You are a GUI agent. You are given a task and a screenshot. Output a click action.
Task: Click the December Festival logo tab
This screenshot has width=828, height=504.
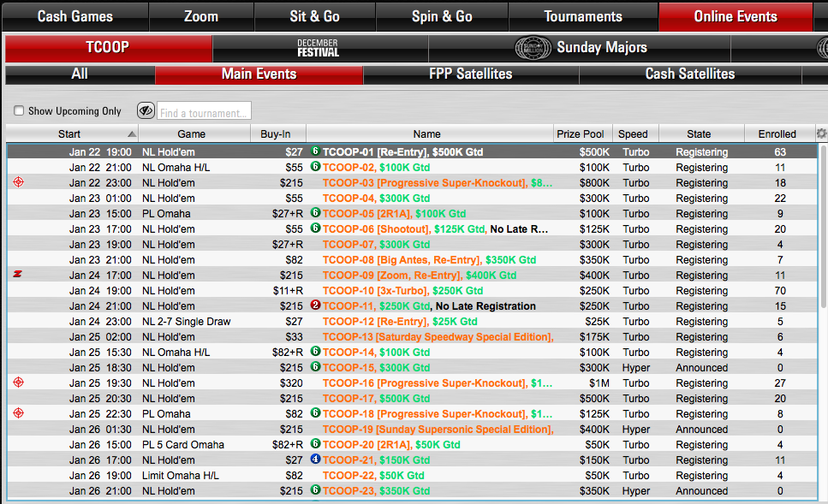pos(319,48)
